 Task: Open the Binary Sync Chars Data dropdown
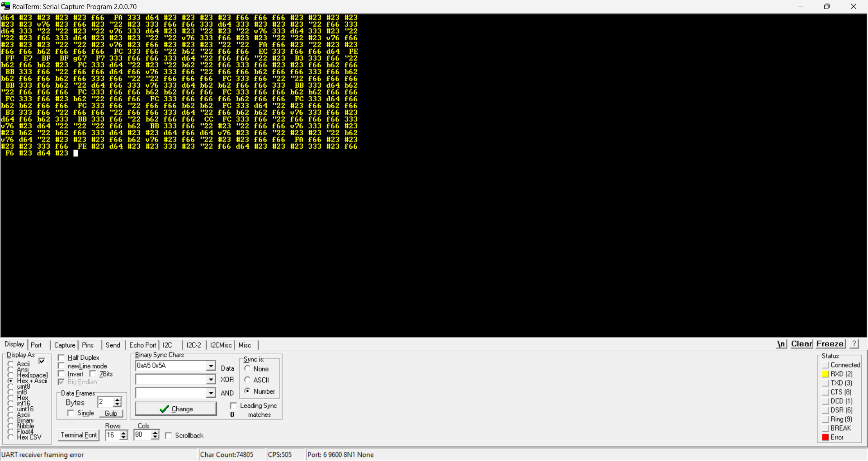pyautogui.click(x=211, y=366)
